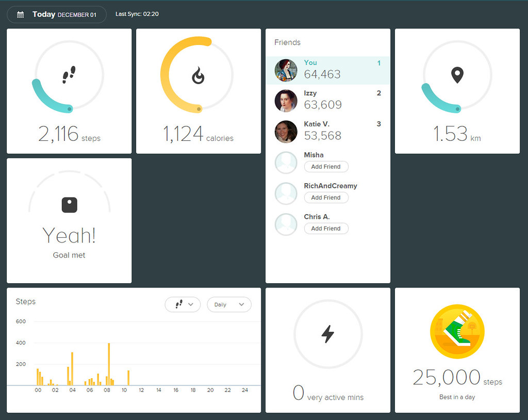Screen dimensions: 528x420
Task: Open the steps metric dropdown in the chart
Action: (x=183, y=304)
